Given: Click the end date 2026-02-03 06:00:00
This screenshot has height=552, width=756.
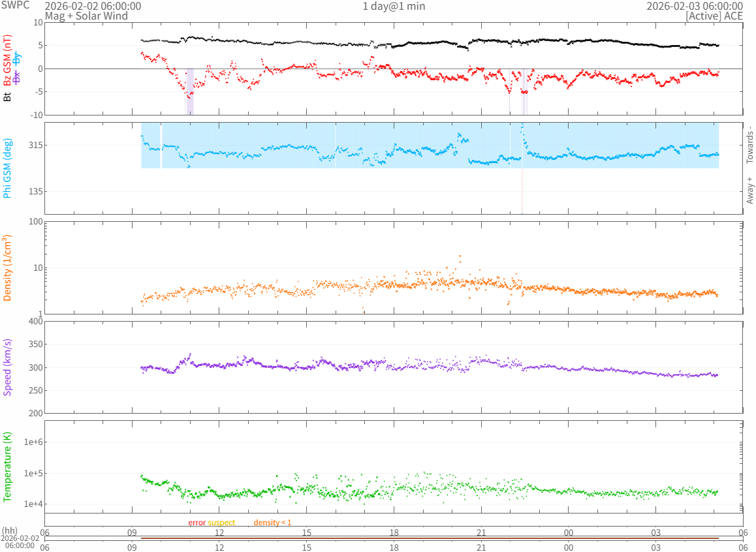Looking at the screenshot, I should (694, 6).
